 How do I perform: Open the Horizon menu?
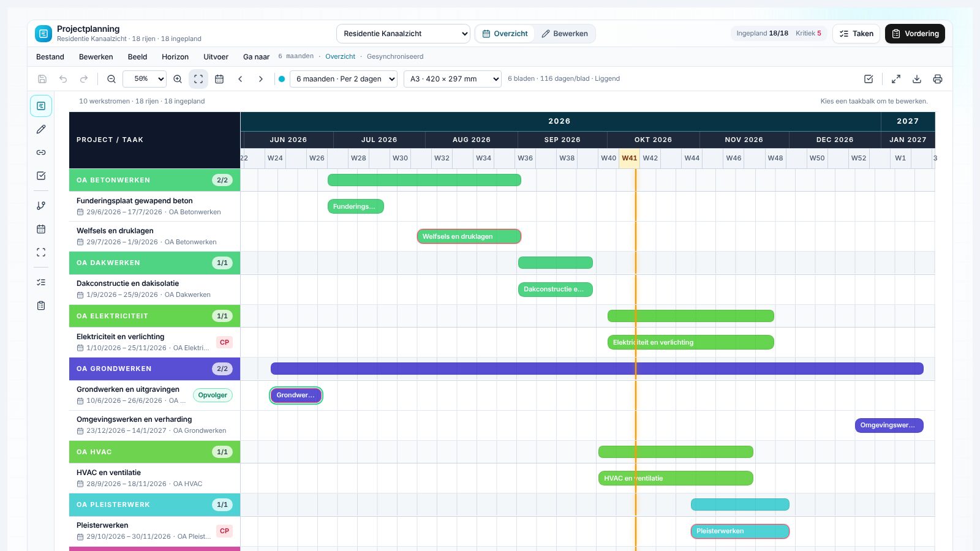(x=175, y=57)
